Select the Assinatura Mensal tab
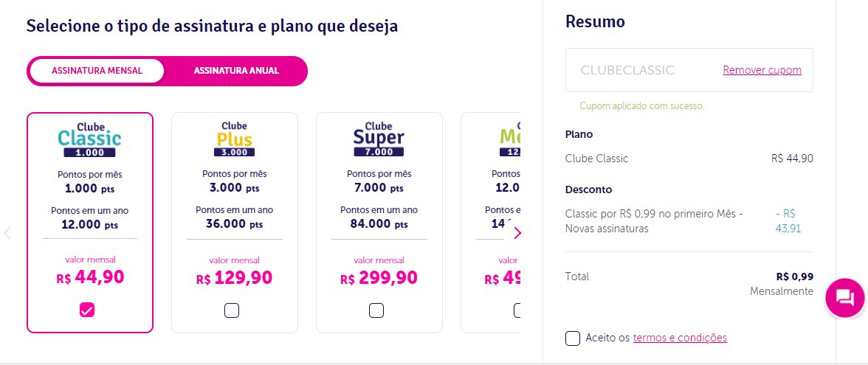868x365 pixels. coord(97,71)
